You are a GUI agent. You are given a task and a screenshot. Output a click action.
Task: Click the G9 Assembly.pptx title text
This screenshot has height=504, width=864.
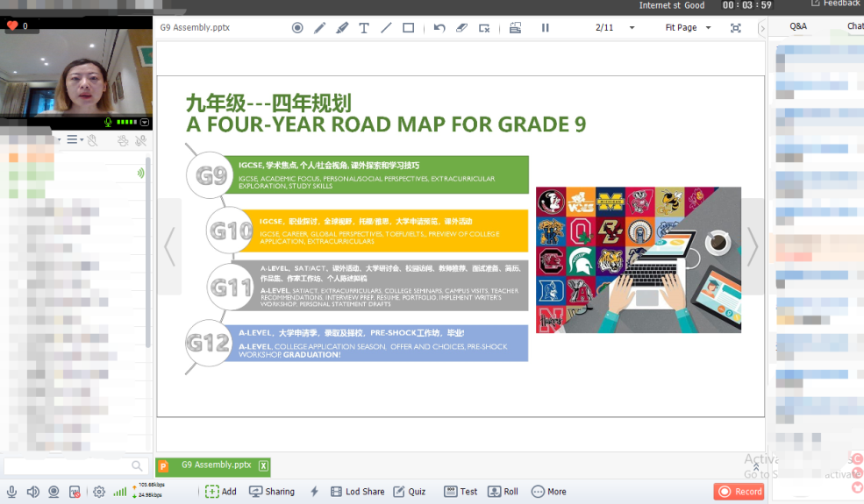(x=195, y=27)
